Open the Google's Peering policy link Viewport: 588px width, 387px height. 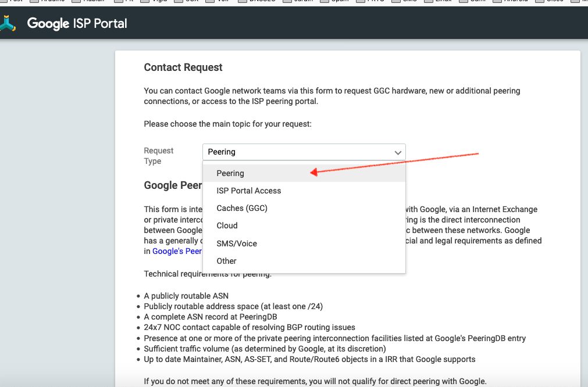(177, 251)
